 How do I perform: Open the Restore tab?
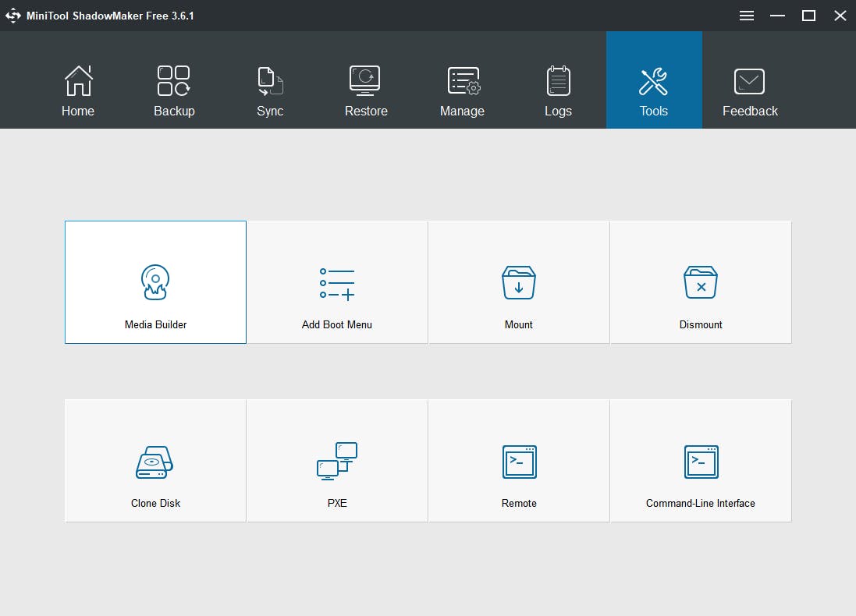(x=366, y=80)
